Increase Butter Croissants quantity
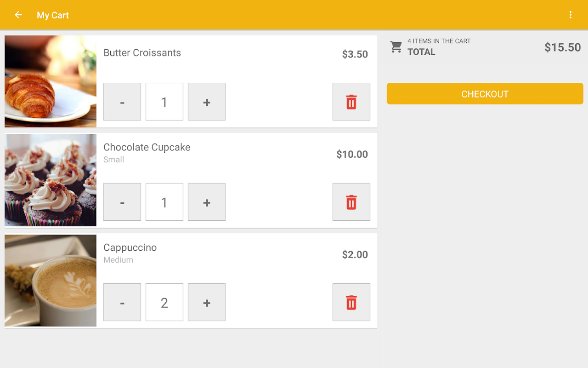This screenshot has height=368, width=588. point(207,102)
